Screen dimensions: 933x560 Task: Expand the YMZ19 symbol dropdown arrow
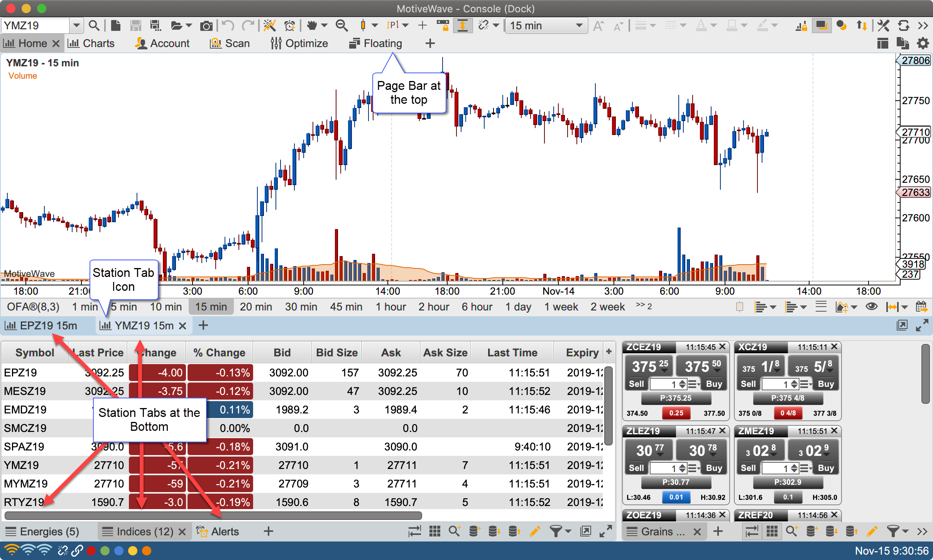pyautogui.click(x=76, y=26)
